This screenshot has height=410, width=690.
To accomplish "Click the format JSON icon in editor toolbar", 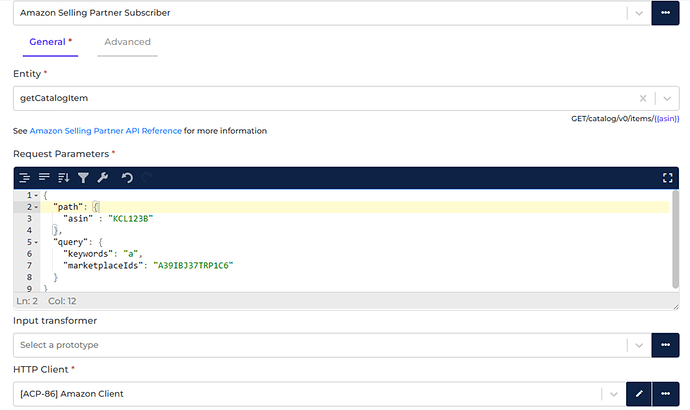I will click(24, 178).
